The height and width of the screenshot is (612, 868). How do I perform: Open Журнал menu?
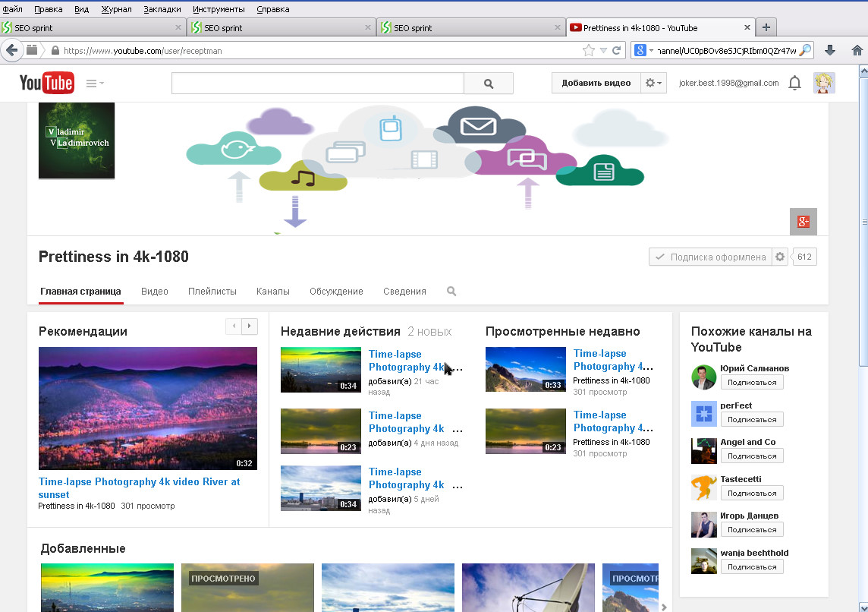point(116,9)
